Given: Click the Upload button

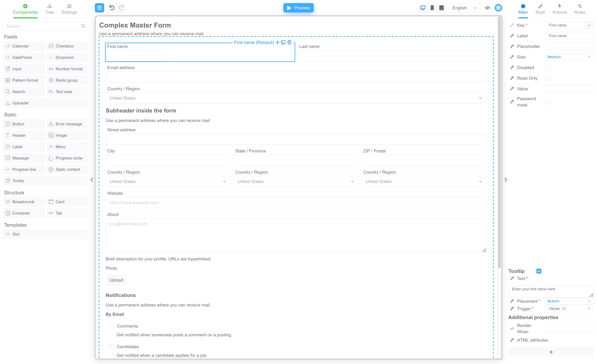Looking at the screenshot, I should click(116, 280).
